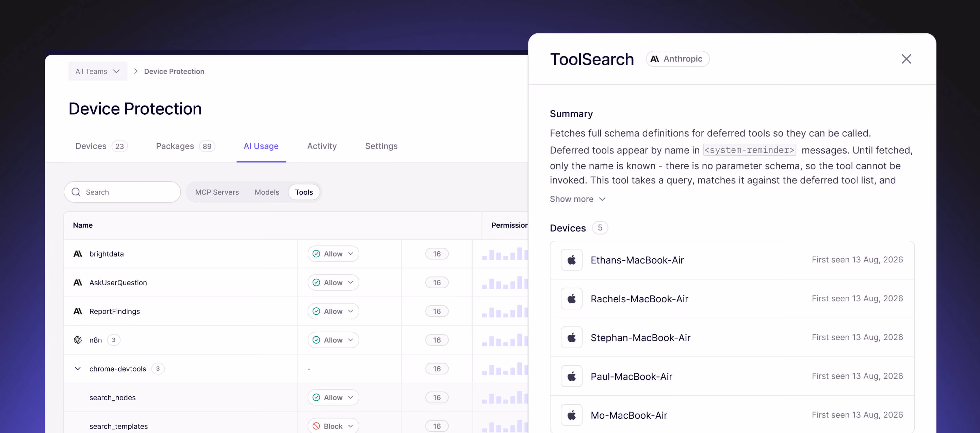Select the Tools filter

point(304,192)
